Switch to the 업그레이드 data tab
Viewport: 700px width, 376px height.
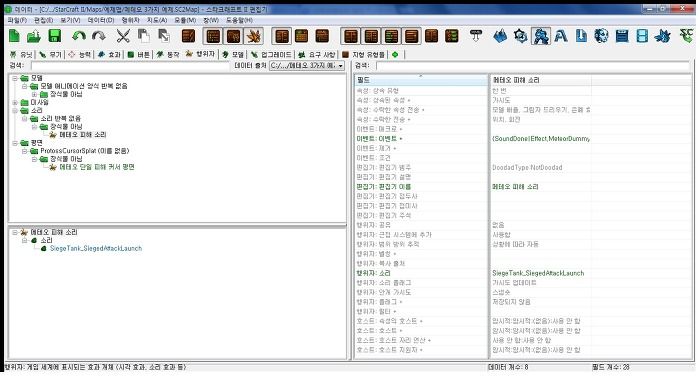271,54
